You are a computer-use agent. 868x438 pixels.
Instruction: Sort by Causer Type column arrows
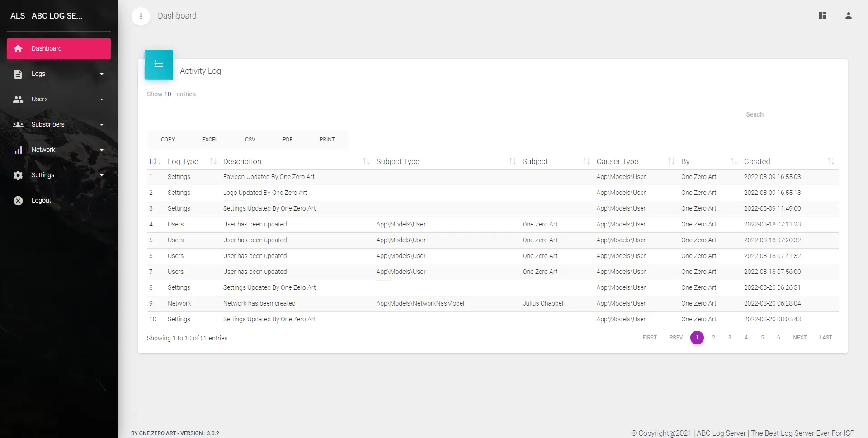tap(671, 161)
